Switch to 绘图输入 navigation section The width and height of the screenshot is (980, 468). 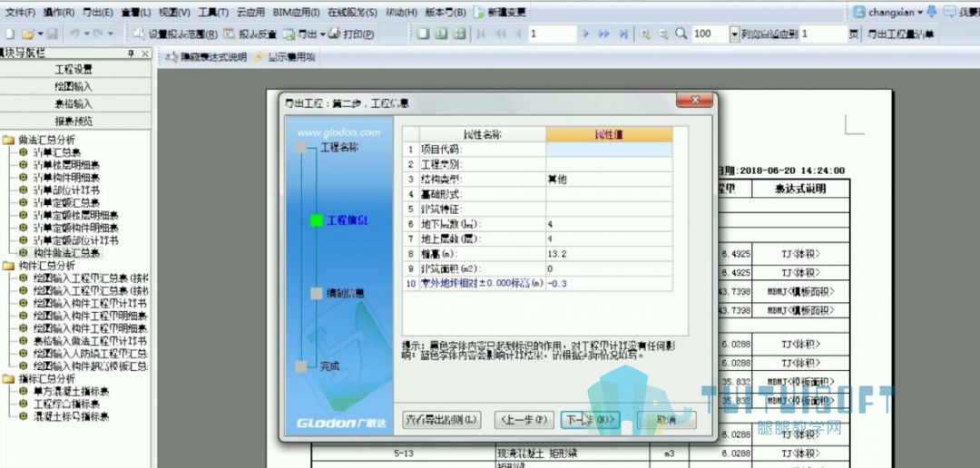74,86
